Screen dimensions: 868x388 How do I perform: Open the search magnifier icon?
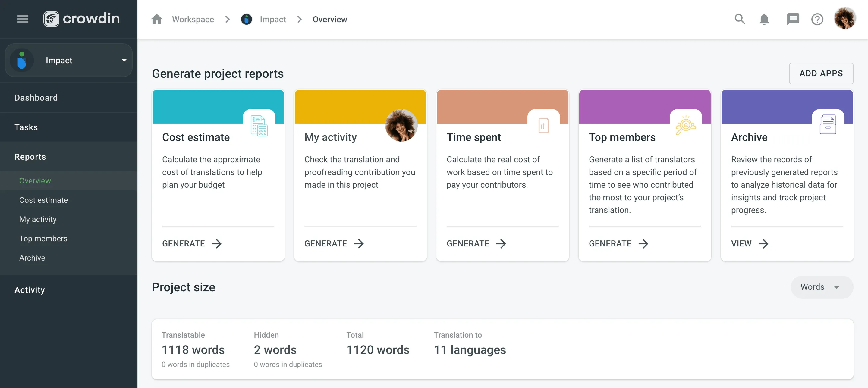coord(740,19)
